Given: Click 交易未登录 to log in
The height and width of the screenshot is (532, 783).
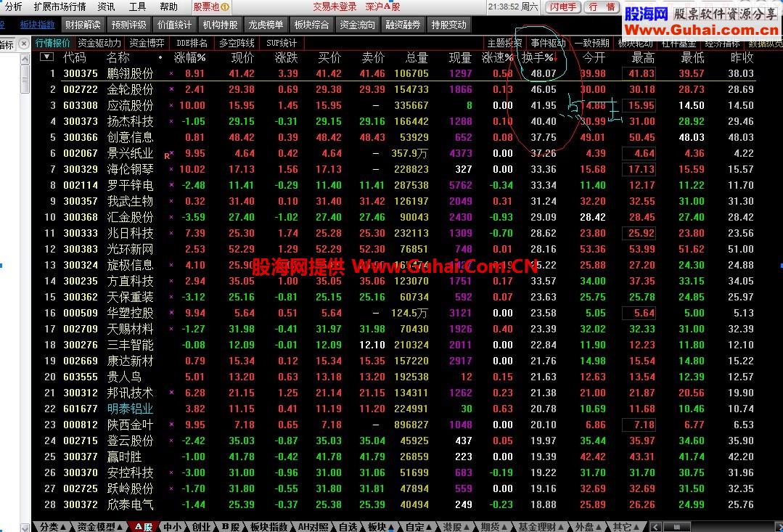Looking at the screenshot, I should click(x=335, y=7).
